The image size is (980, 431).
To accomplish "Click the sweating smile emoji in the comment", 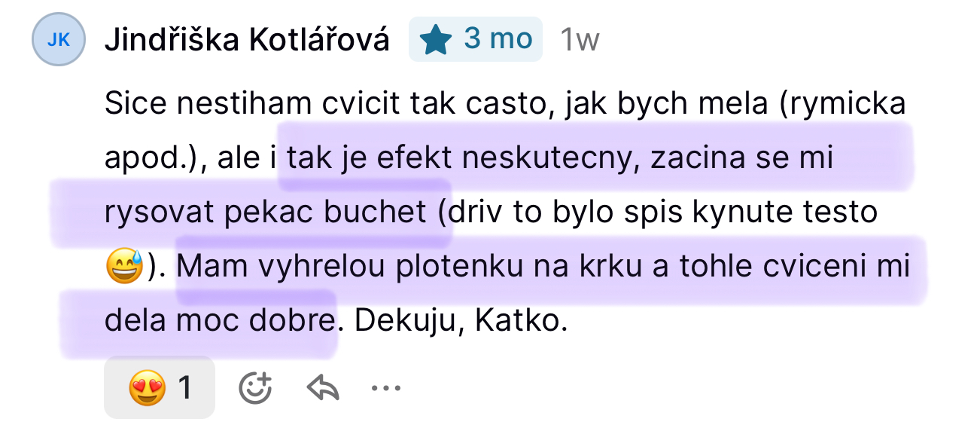I will [124, 267].
